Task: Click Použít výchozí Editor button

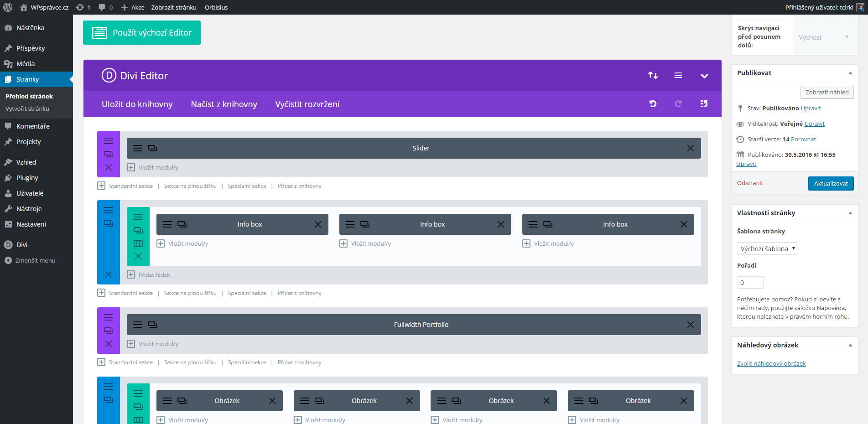Action: point(142,32)
